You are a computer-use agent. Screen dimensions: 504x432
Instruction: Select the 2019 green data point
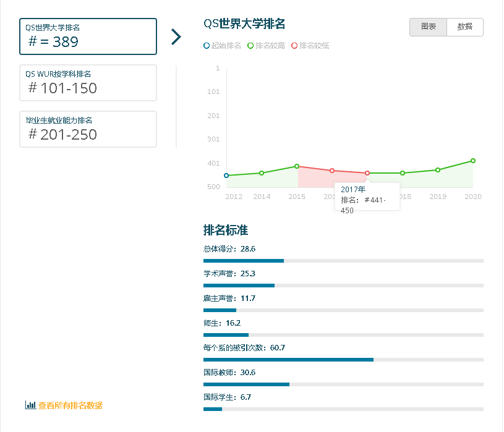pos(438,169)
